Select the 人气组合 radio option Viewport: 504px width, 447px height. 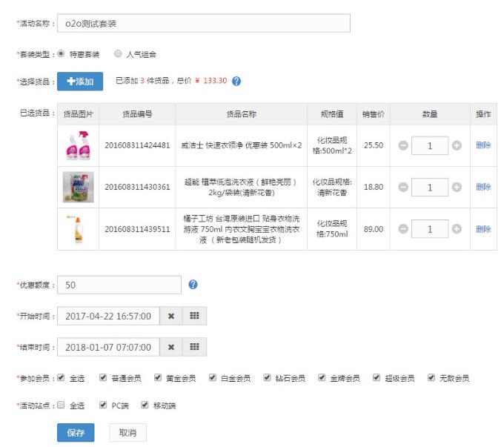(118, 54)
